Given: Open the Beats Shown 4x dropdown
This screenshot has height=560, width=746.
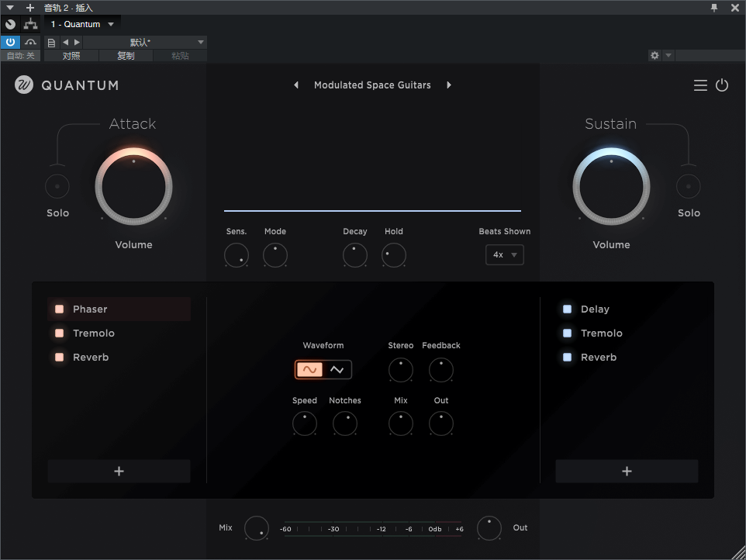Looking at the screenshot, I should (x=505, y=254).
